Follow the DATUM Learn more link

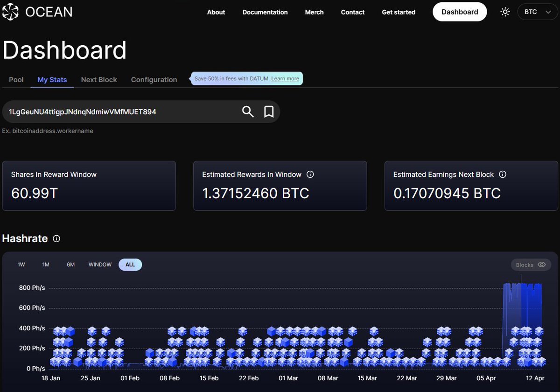(x=285, y=78)
